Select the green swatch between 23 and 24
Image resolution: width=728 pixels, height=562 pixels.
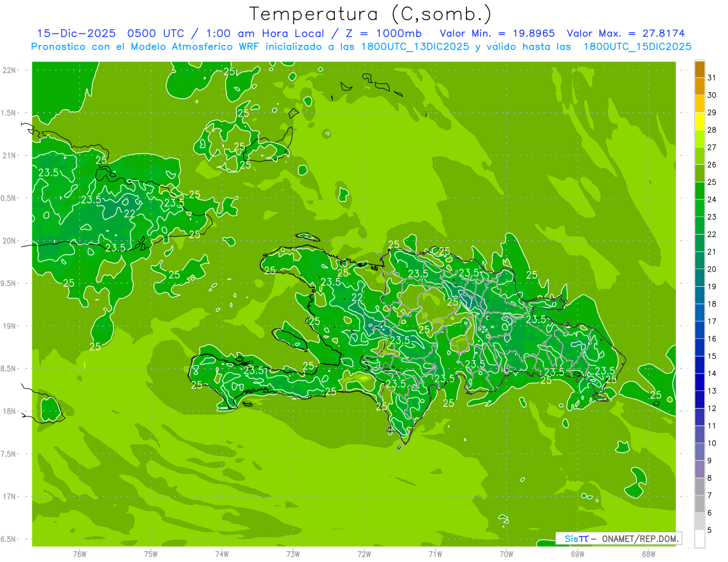699,209
